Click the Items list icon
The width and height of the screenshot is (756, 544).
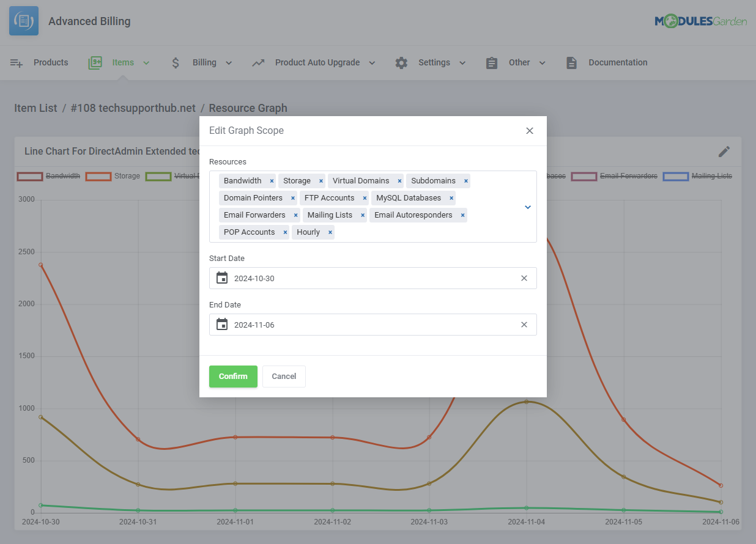point(95,62)
